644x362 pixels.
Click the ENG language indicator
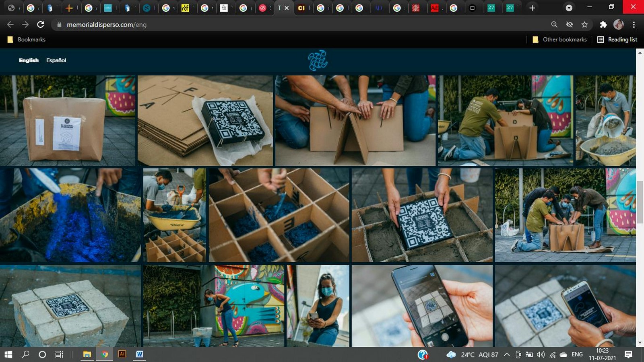[577, 354]
